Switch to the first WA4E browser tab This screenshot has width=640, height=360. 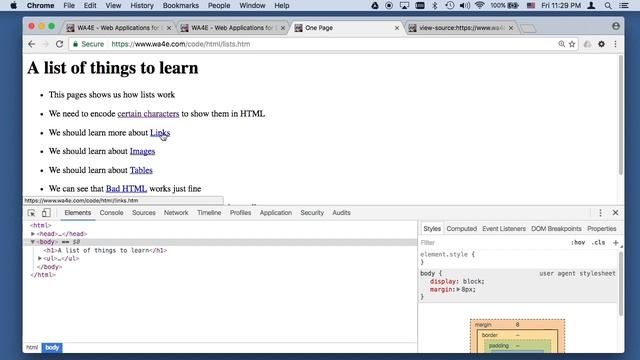pyautogui.click(x=118, y=28)
